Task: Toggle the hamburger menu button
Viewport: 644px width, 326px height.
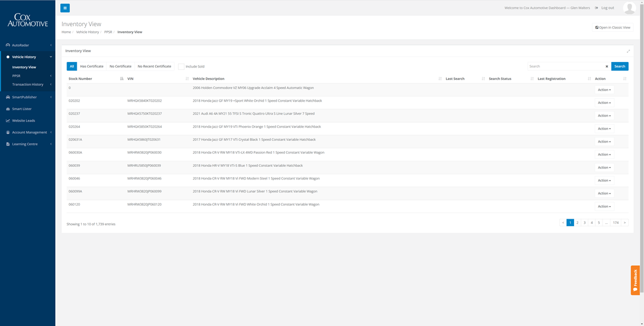Action: [x=65, y=8]
